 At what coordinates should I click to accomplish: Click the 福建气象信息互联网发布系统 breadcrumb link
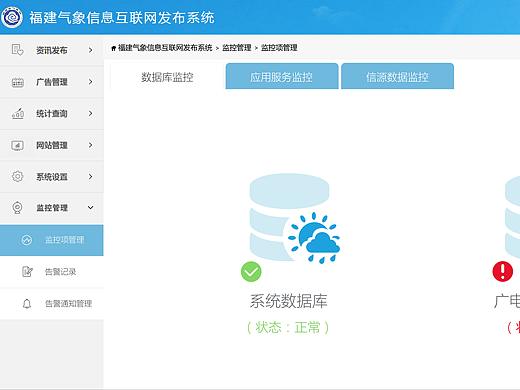[x=165, y=48]
